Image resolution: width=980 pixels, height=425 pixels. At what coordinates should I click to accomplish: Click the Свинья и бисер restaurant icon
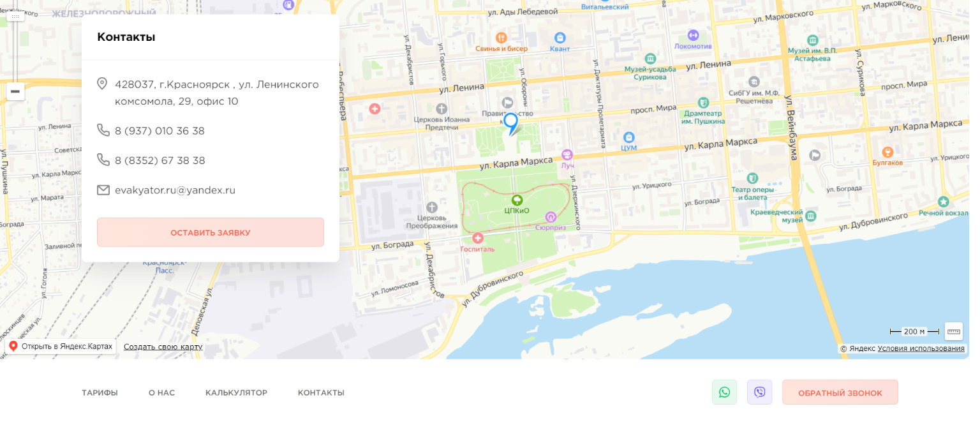click(x=501, y=38)
